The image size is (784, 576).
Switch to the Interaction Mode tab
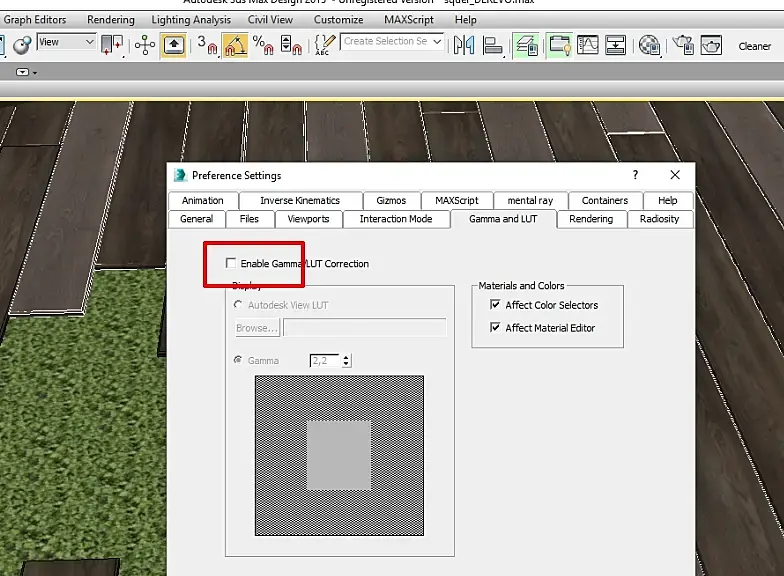(x=396, y=219)
